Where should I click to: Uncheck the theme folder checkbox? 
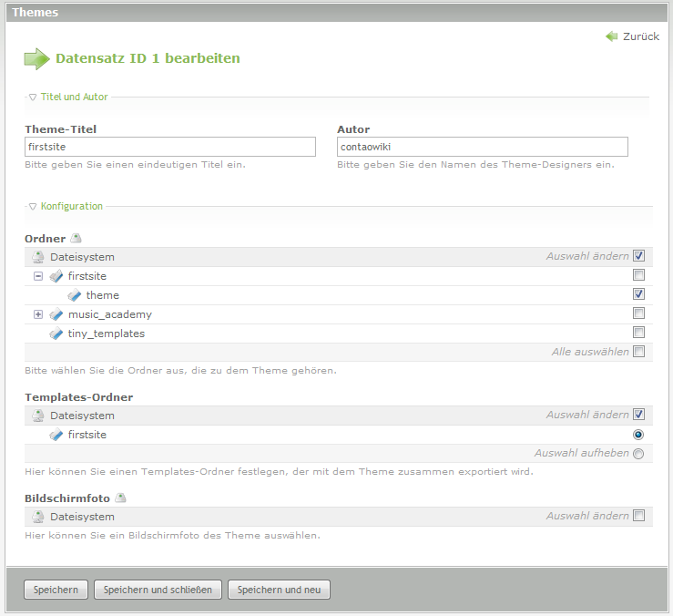638,294
